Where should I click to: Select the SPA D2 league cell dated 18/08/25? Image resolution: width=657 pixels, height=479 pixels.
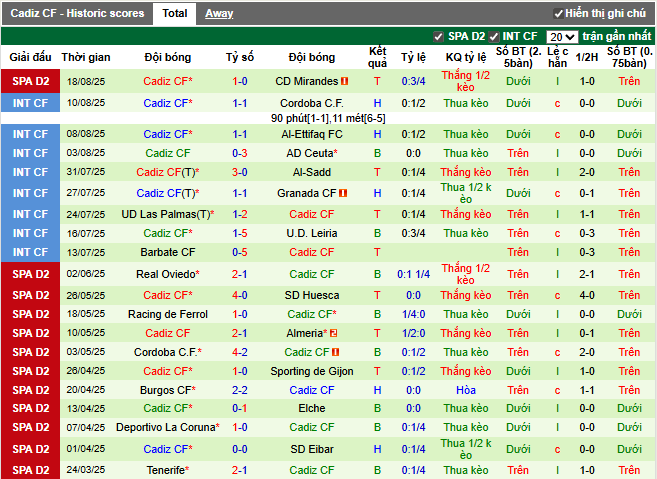31,81
